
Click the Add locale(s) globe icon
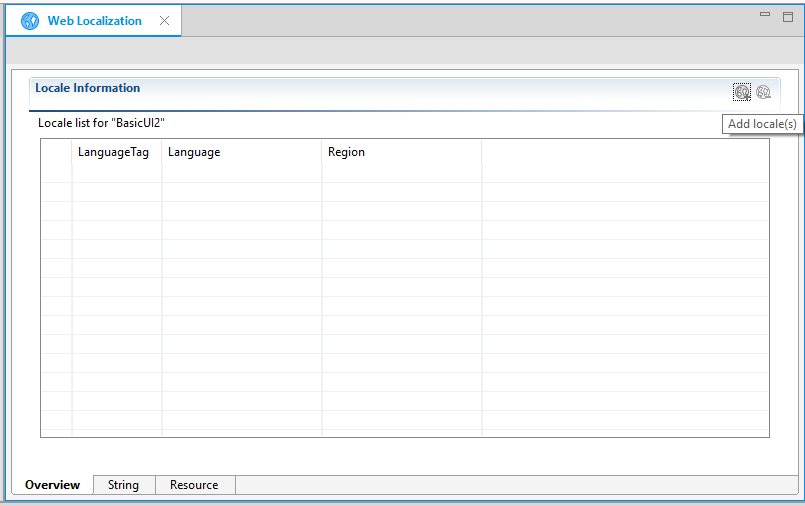tap(741, 92)
